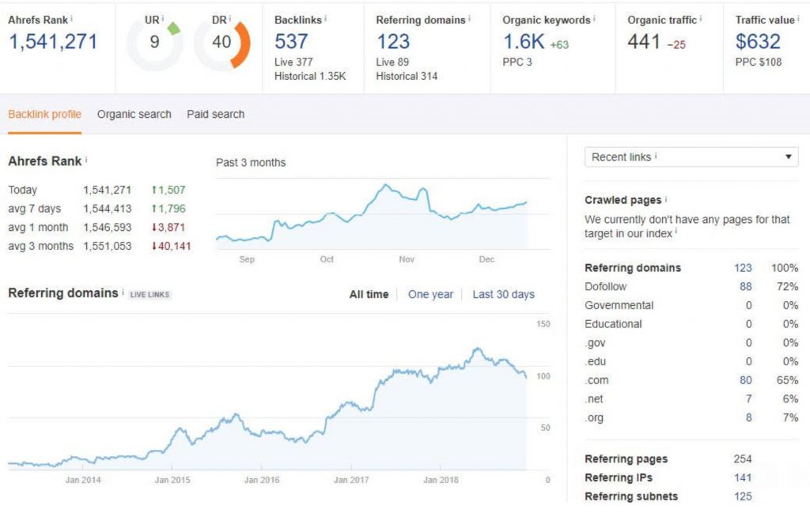Select the Last 30 days chart range
The width and height of the screenshot is (810, 532).
(504, 295)
